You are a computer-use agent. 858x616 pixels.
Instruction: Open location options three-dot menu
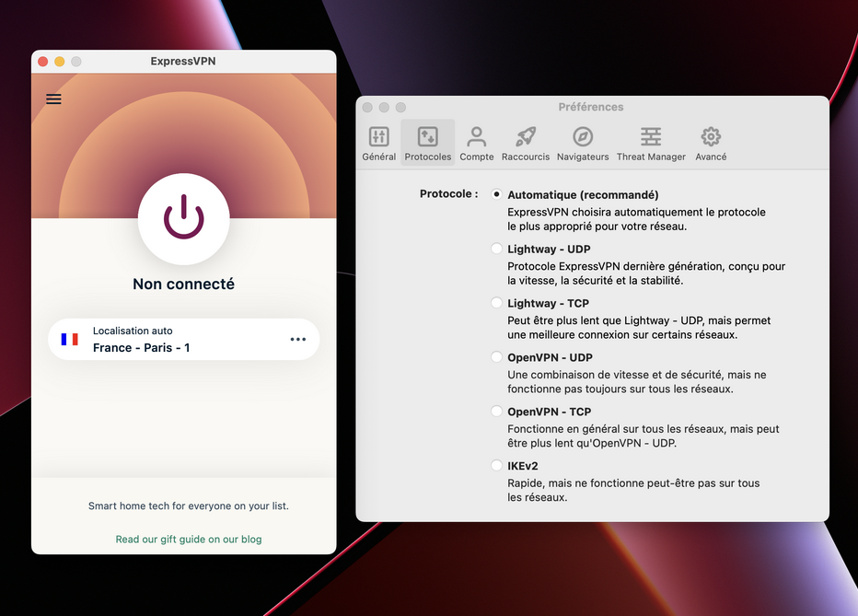coord(297,339)
